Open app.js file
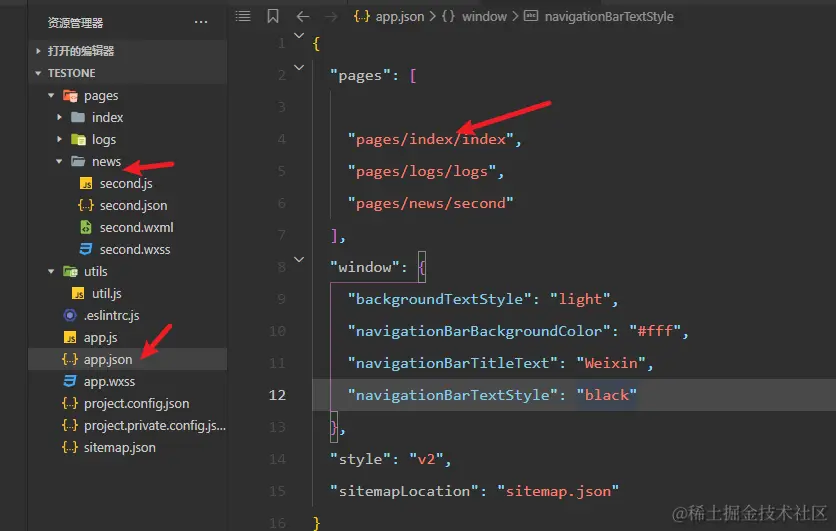Screen dimensions: 836x531 100,337
